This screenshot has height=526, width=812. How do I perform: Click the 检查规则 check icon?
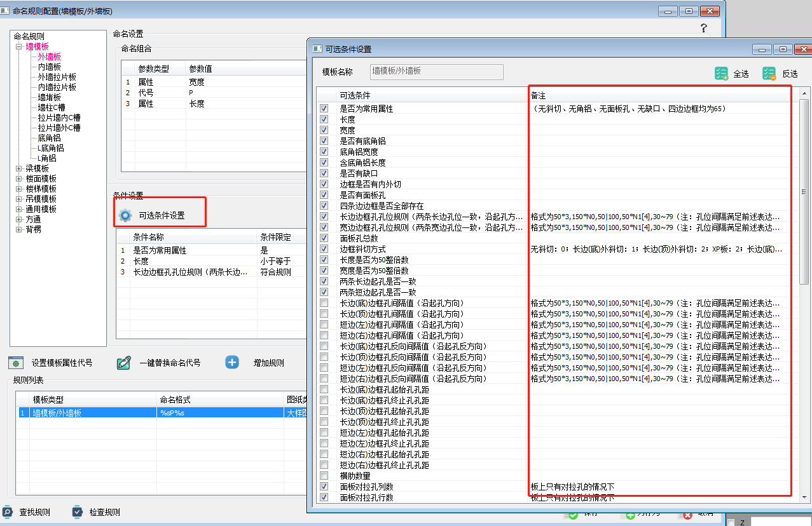pyautogui.click(x=77, y=512)
